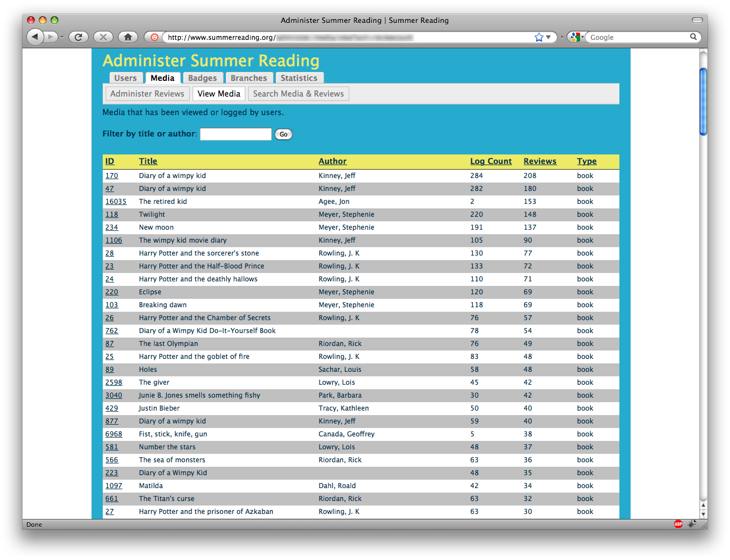Open media ID 1106

[113, 240]
